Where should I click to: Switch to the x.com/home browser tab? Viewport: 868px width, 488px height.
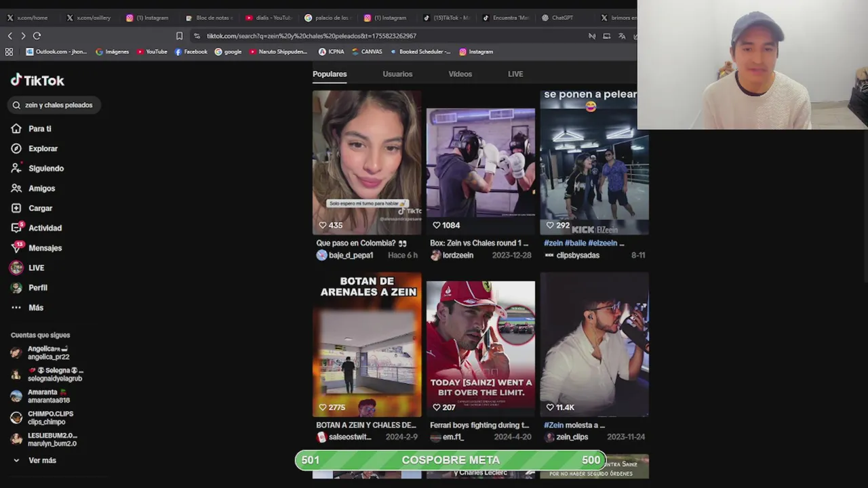pyautogui.click(x=28, y=18)
